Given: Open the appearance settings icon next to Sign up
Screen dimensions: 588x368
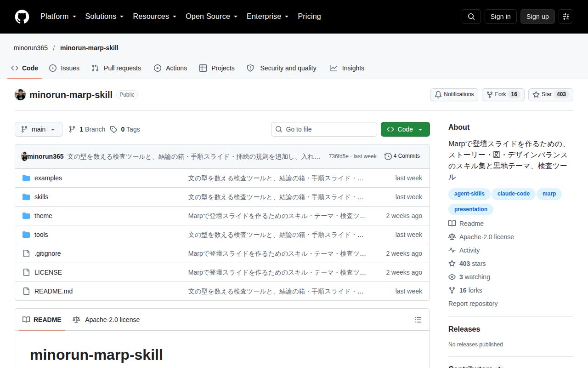Looking at the screenshot, I should 566,17.
